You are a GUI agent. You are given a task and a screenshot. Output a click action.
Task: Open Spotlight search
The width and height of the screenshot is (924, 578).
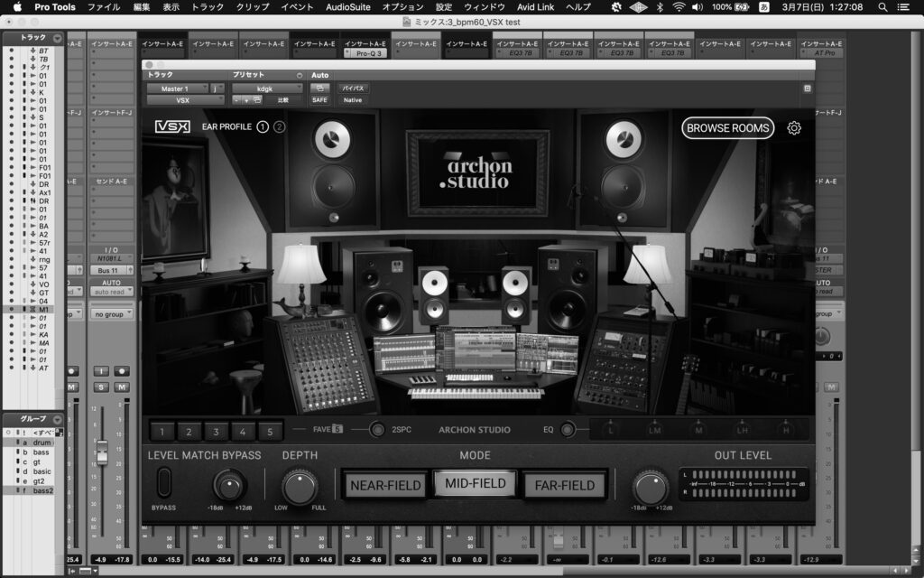pyautogui.click(x=882, y=7)
